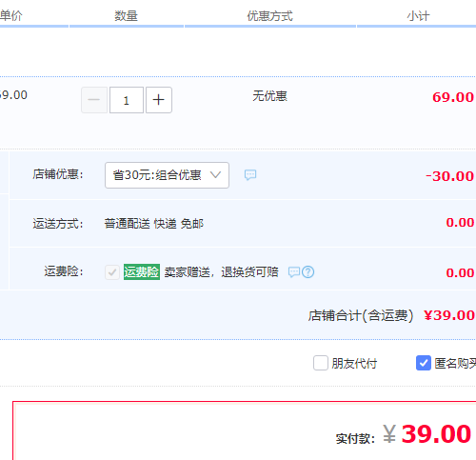Click the quantity input field showing 1
This screenshot has height=460, width=476.
tap(127, 100)
